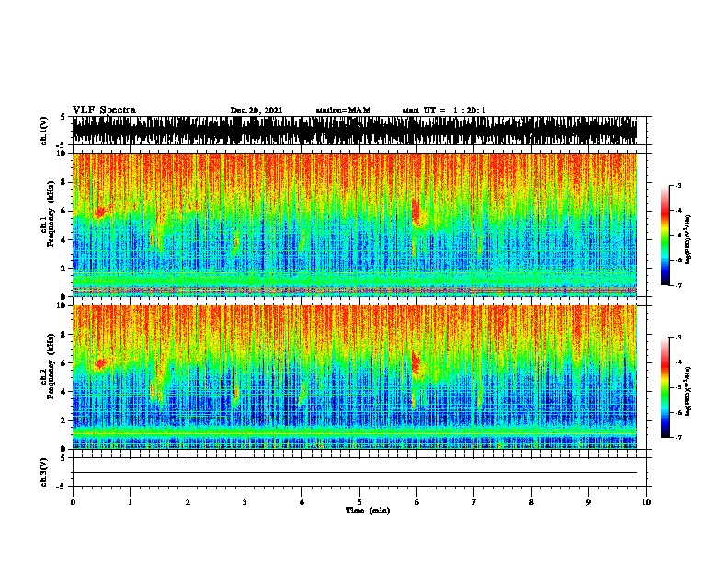Click the "-3" tick on ch.2 color bar

point(678,338)
